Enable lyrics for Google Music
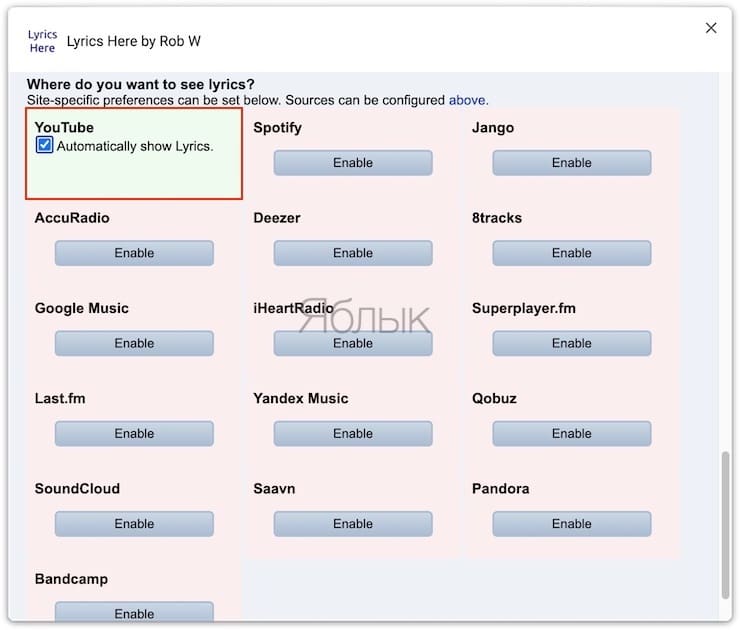740x630 pixels. coord(134,343)
